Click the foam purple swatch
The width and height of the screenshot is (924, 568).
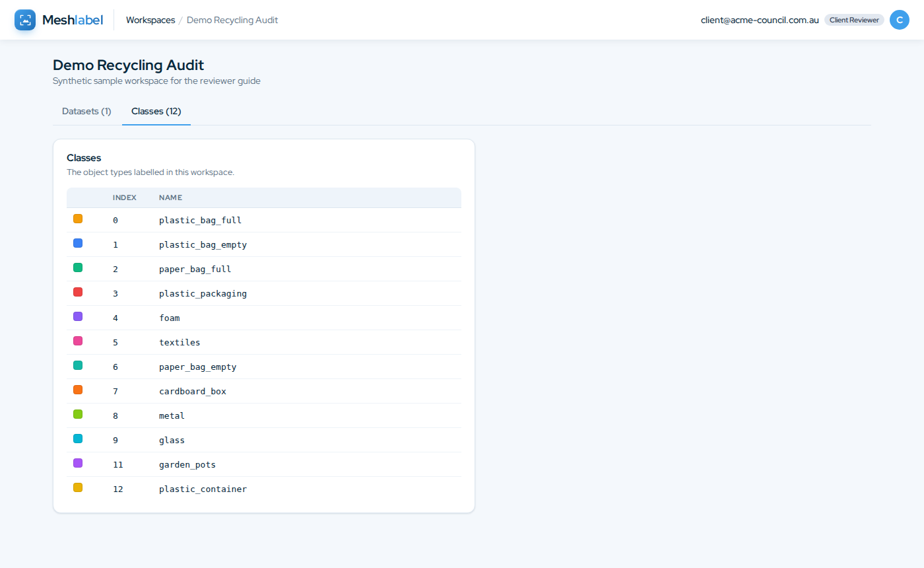click(78, 316)
